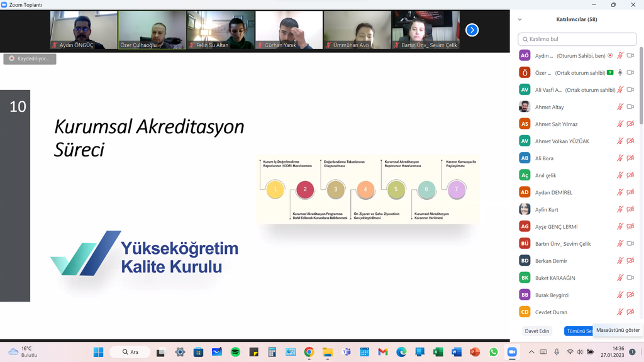644x362 pixels.
Task: Toggle the muted microphone for Ali Bora
Action: pyautogui.click(x=620, y=158)
